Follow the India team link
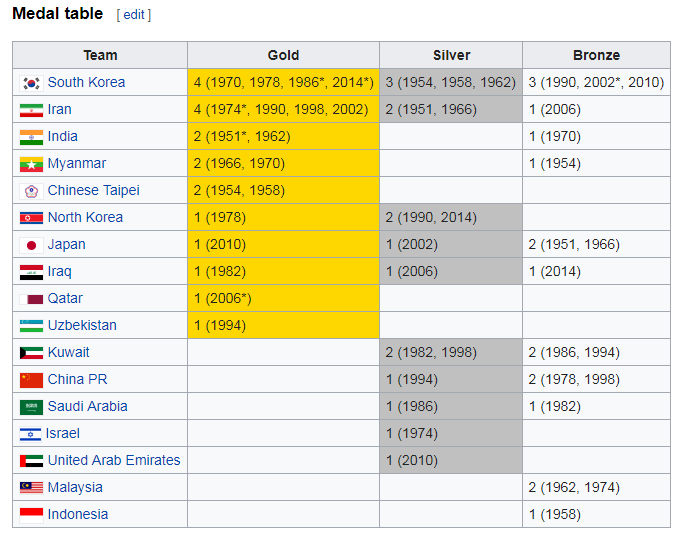Screen dimensions: 686x536 (x=63, y=137)
